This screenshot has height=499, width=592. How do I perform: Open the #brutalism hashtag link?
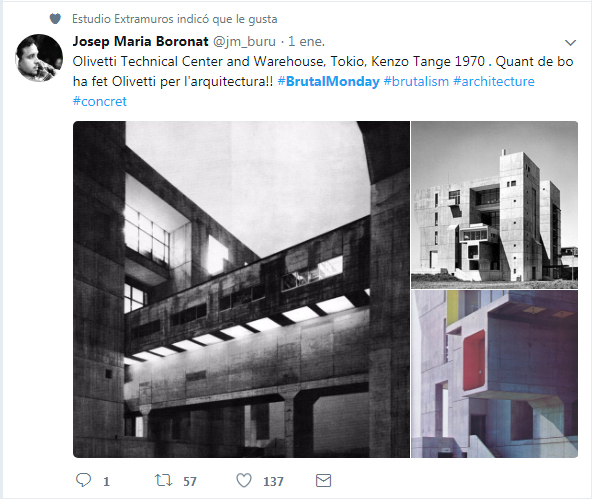[x=416, y=81]
